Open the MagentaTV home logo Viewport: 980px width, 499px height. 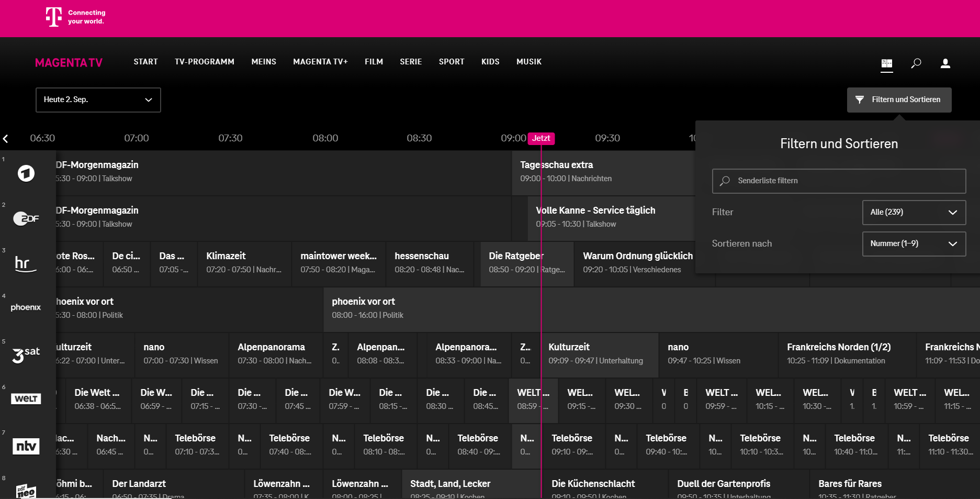69,63
